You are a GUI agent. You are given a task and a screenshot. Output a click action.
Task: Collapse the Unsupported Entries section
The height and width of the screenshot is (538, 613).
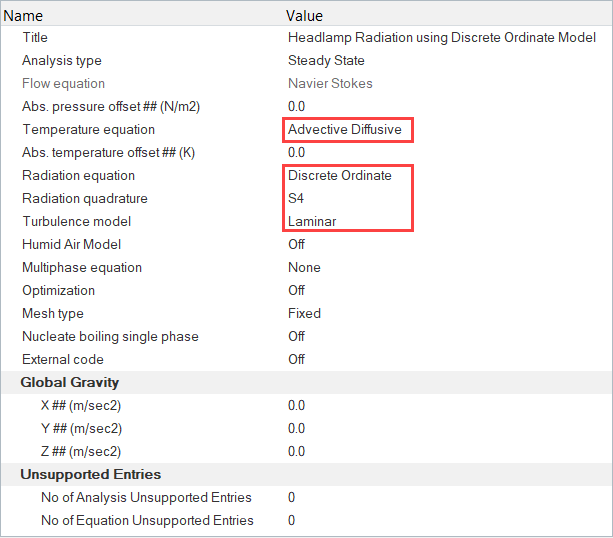point(91,475)
